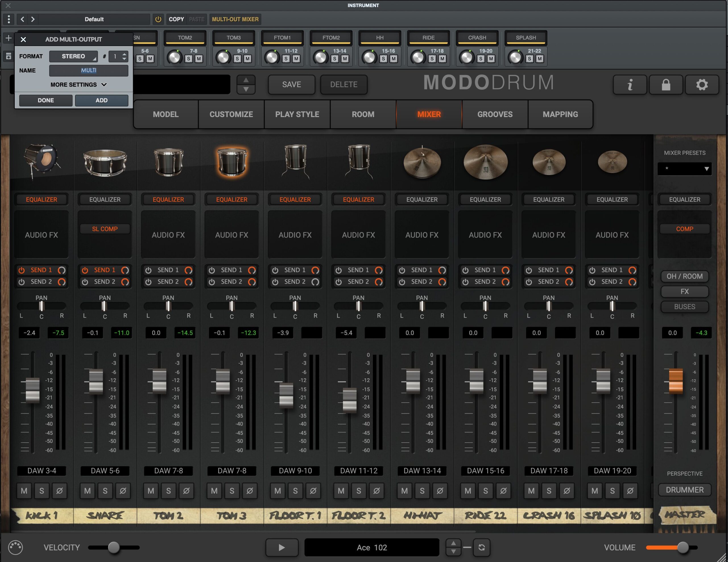Invert phase on Snare channel
The height and width of the screenshot is (562, 728).
123,491
